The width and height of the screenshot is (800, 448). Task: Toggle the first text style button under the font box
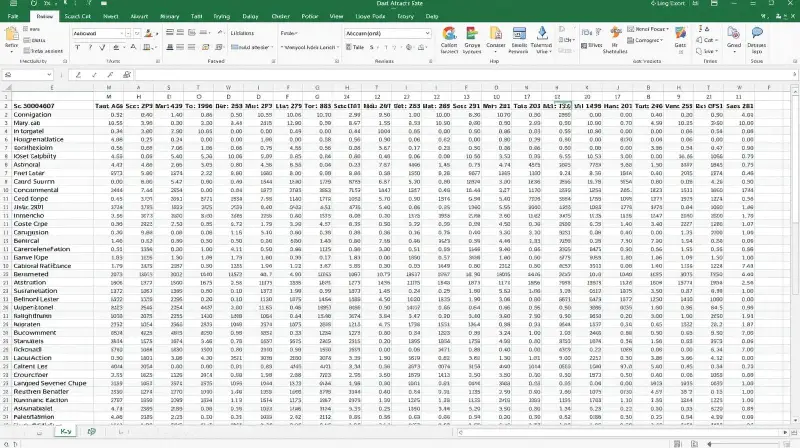coord(77,47)
